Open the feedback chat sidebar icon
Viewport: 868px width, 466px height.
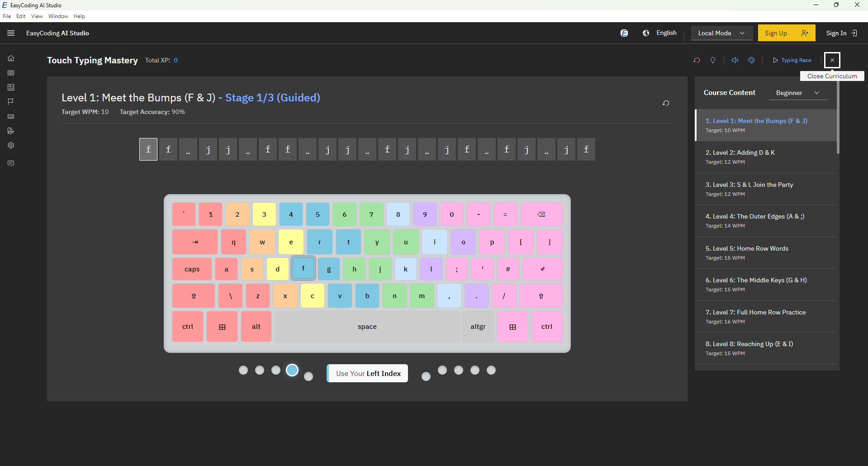(x=11, y=163)
